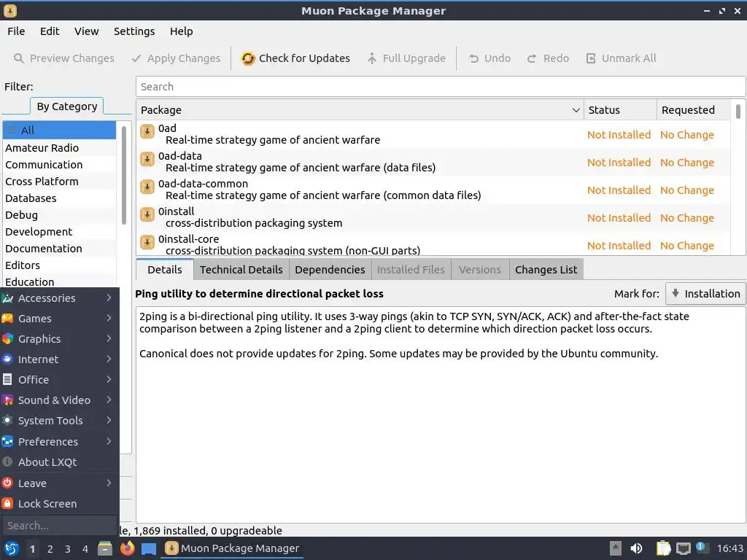Open About LXQt from the menu
747x560 pixels.
60,462
